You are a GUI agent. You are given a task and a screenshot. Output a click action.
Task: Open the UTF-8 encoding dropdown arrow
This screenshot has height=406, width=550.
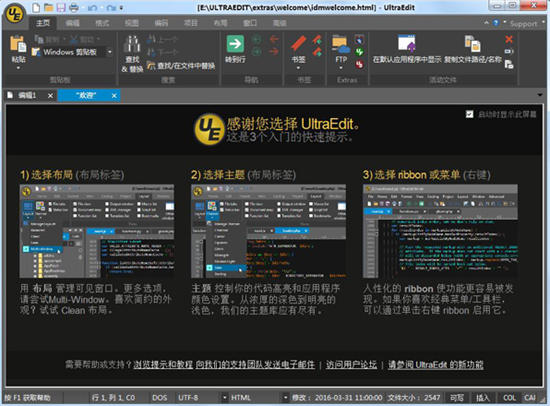tap(224, 398)
